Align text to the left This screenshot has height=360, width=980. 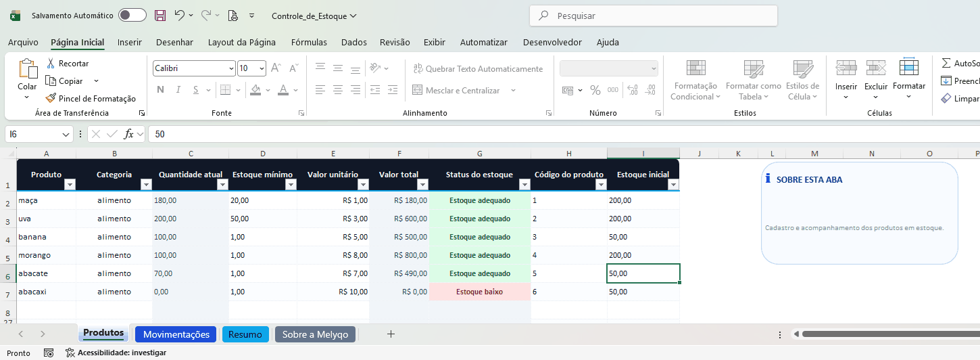[320, 89]
